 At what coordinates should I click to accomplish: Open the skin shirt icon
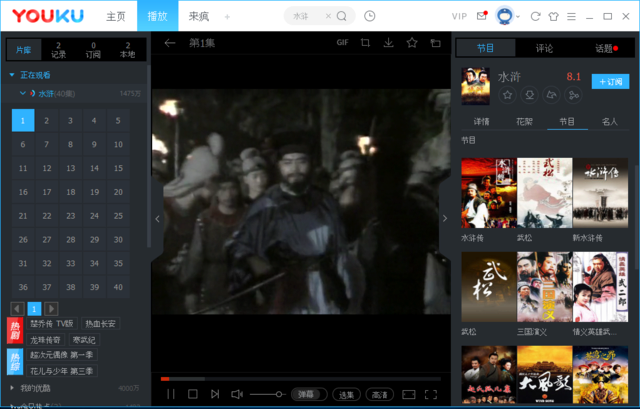553,16
